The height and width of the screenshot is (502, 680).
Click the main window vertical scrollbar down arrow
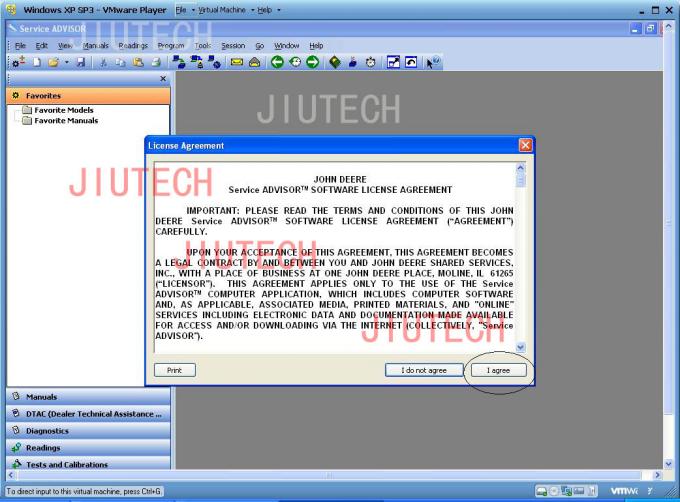click(668, 464)
